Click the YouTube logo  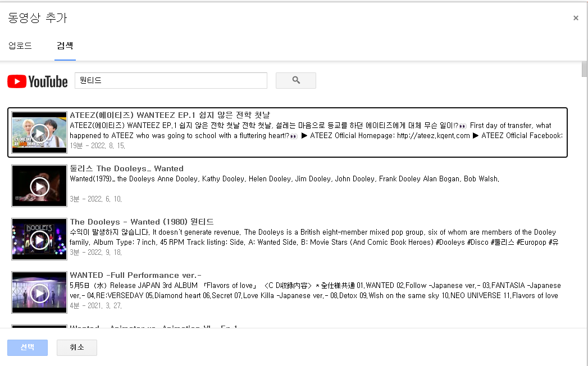click(x=38, y=81)
